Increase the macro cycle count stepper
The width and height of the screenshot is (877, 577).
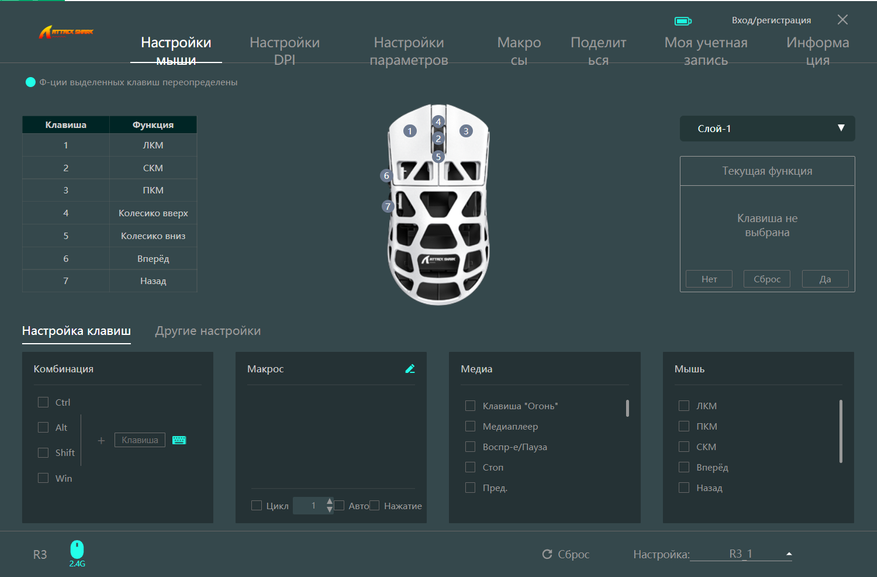330,502
